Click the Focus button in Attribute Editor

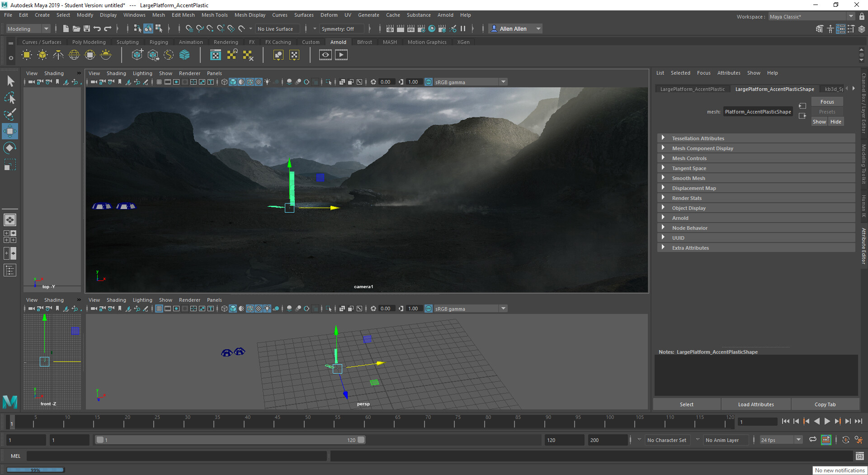pos(827,102)
